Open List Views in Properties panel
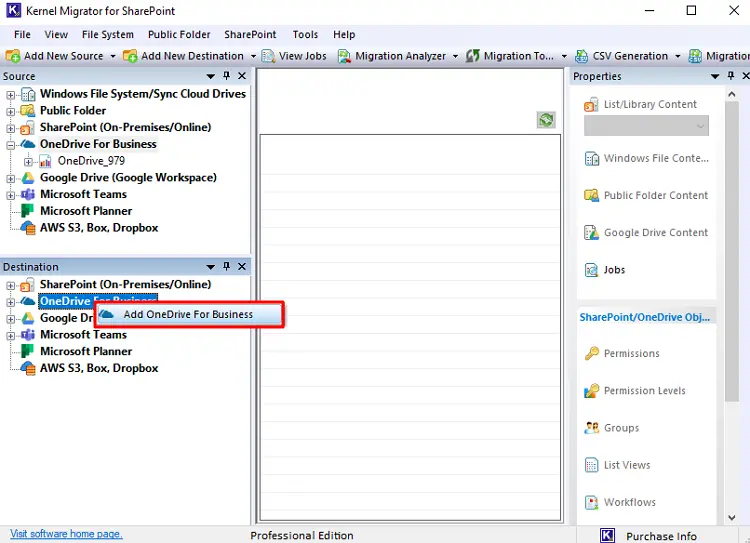 627,465
